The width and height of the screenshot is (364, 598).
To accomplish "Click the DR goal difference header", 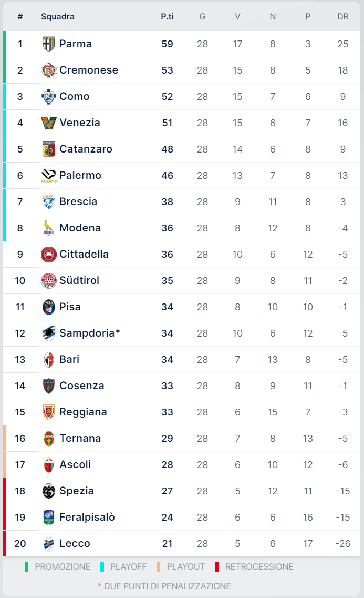I will (x=343, y=16).
